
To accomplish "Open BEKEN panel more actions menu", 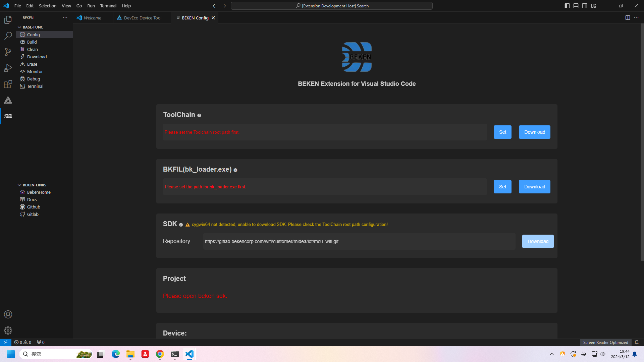I will tap(65, 18).
